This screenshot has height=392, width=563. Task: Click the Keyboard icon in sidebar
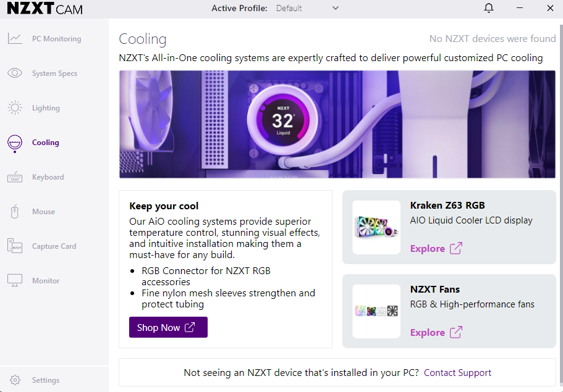pyautogui.click(x=15, y=177)
